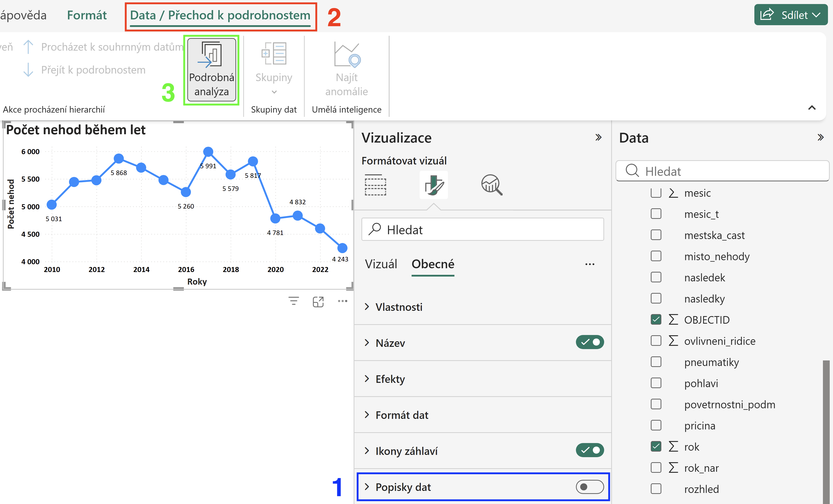
Task: Check the rok_nar field checkbox
Action: click(656, 467)
